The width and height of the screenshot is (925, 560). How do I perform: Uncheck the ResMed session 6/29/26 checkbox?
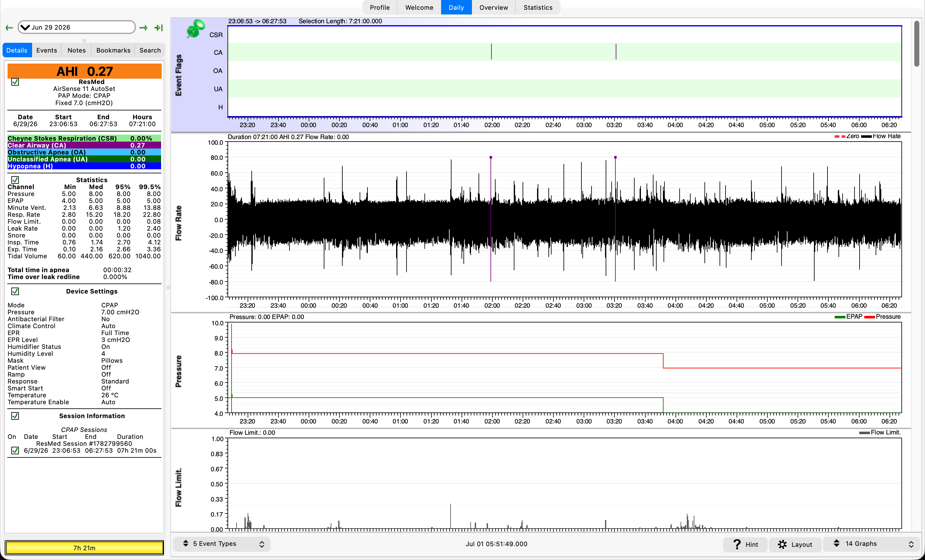tap(15, 451)
